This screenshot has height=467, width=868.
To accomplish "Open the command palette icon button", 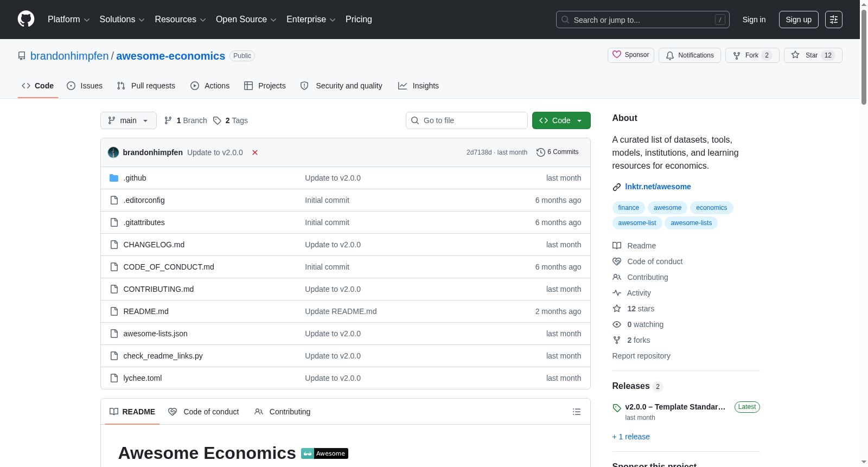I will [x=834, y=20].
